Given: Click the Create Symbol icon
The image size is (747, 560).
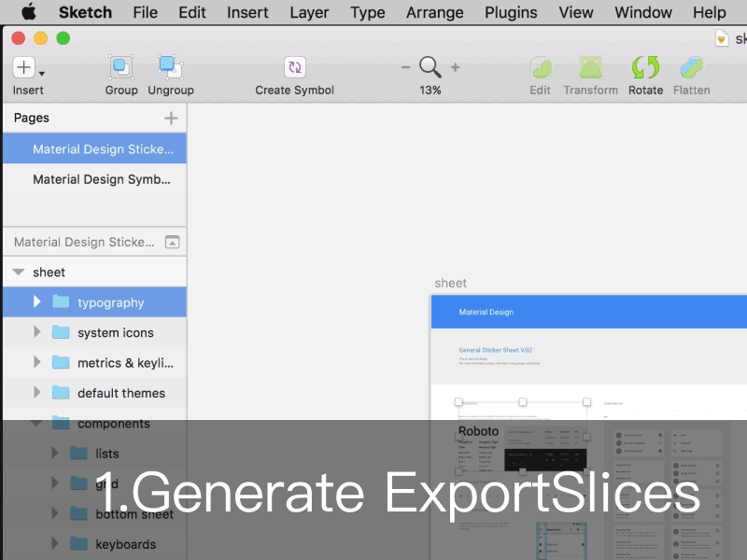Looking at the screenshot, I should 295,67.
